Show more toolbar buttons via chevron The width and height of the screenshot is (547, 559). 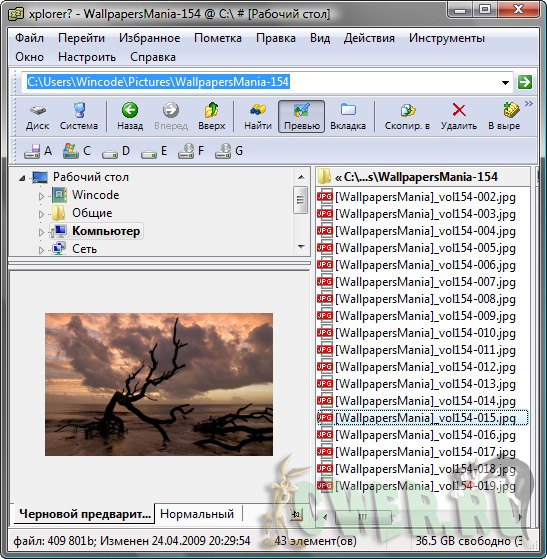pyautogui.click(x=528, y=103)
